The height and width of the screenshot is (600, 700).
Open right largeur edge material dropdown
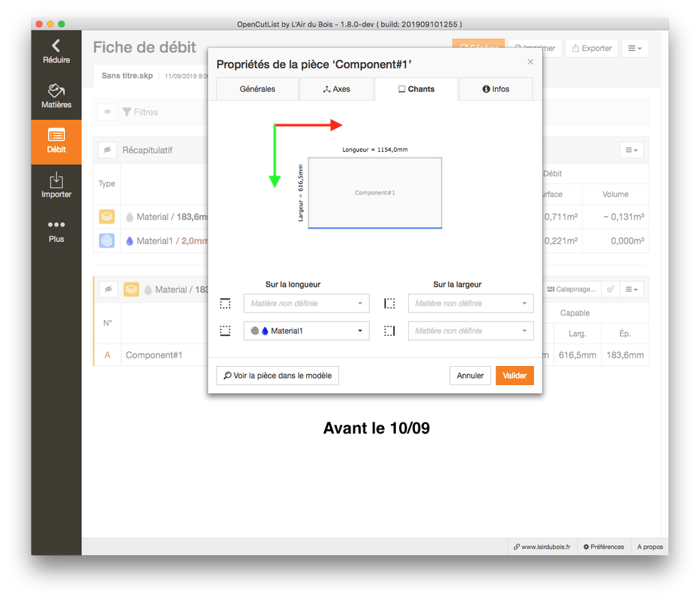point(471,331)
